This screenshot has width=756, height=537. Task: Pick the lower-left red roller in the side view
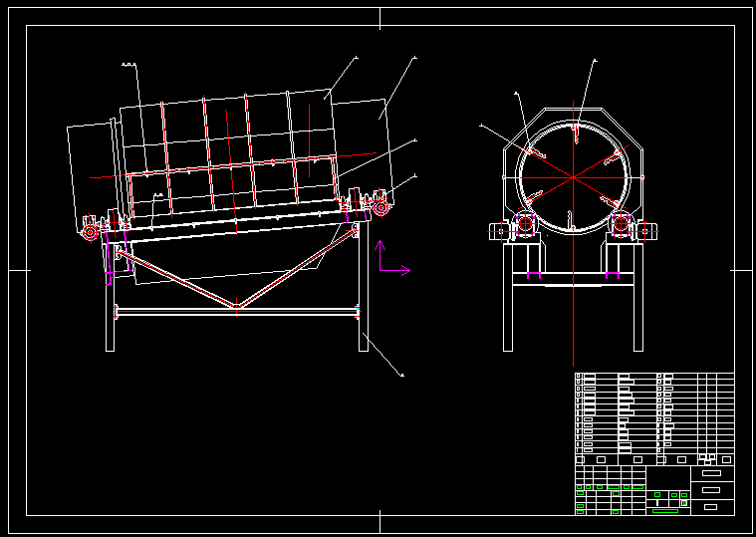[91, 232]
